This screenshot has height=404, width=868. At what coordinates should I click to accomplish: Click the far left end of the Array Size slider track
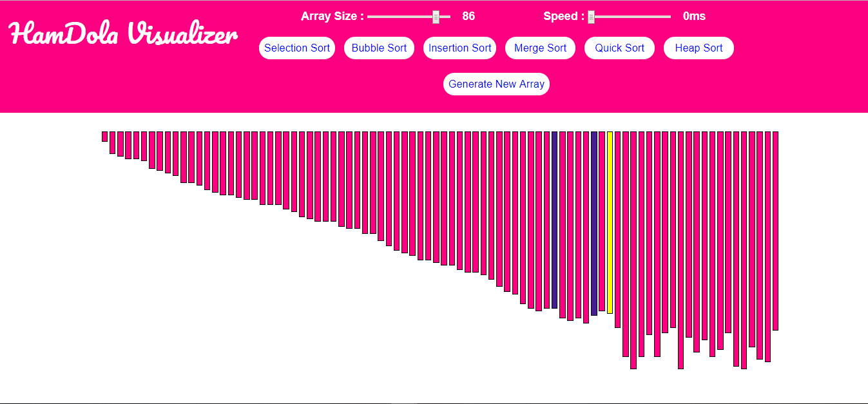369,17
